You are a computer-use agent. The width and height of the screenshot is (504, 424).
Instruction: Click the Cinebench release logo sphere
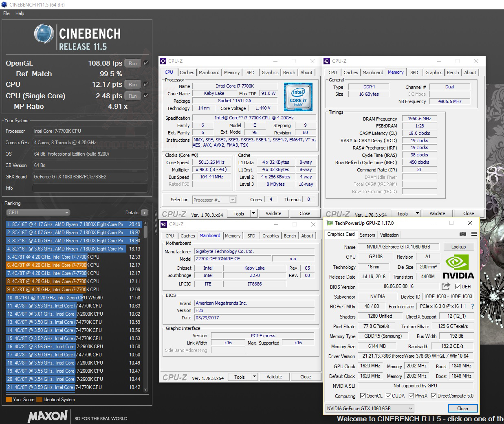[x=44, y=34]
